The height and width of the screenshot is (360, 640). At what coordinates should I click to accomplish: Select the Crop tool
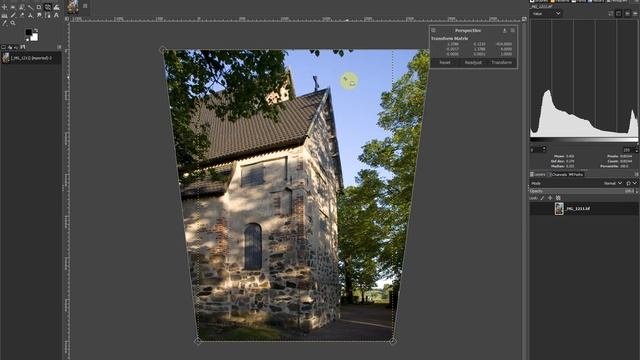point(39,7)
